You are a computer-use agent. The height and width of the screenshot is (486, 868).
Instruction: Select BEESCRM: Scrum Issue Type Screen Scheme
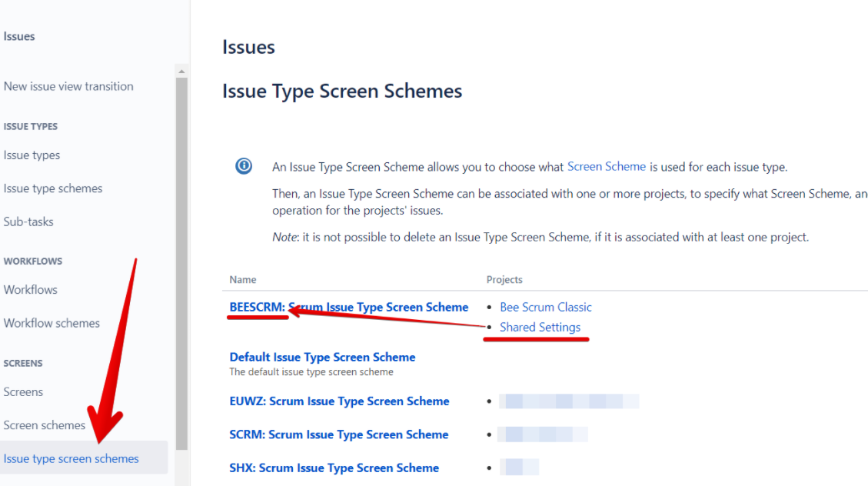(x=348, y=307)
